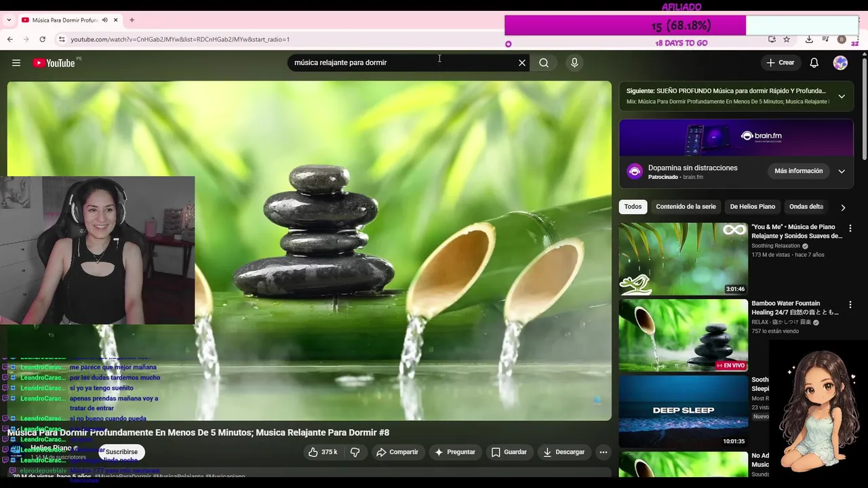868x488 pixels.
Task: Open the notifications bell
Action: 814,63
